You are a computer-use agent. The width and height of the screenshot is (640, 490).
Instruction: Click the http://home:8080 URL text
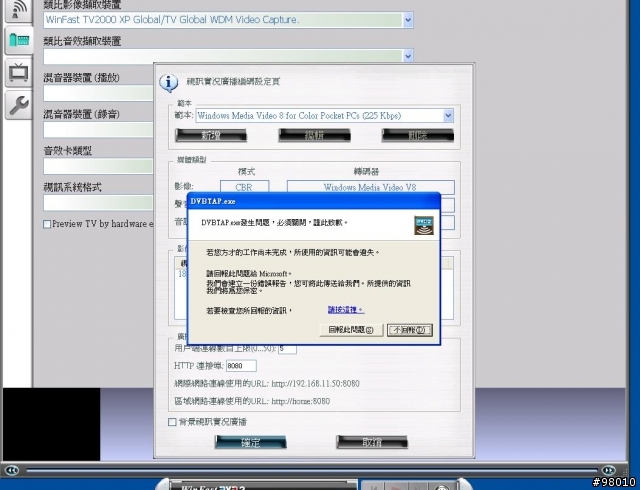coord(301,401)
